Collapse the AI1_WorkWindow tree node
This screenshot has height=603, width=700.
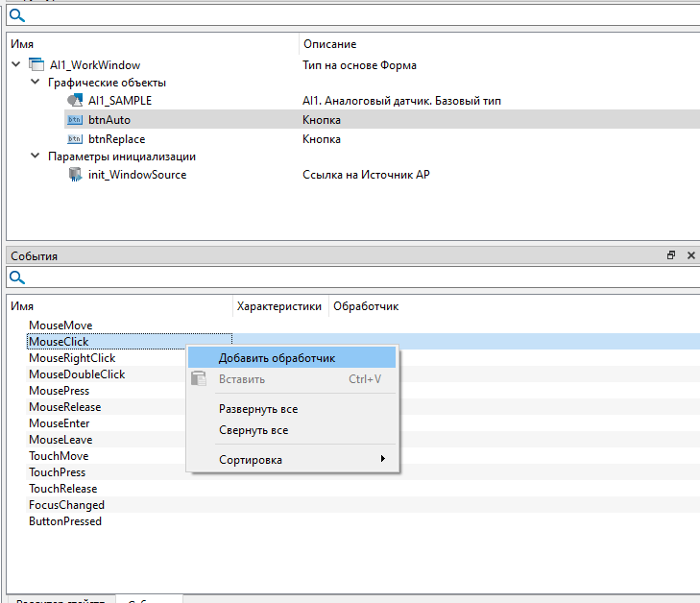coord(16,65)
